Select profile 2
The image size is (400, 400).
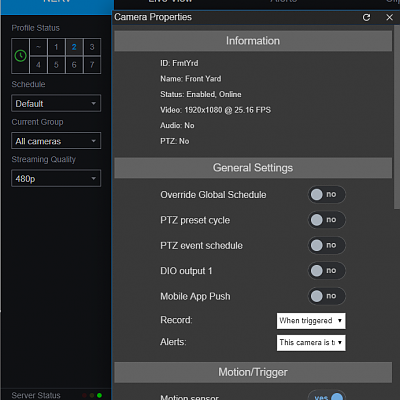[x=74, y=47]
